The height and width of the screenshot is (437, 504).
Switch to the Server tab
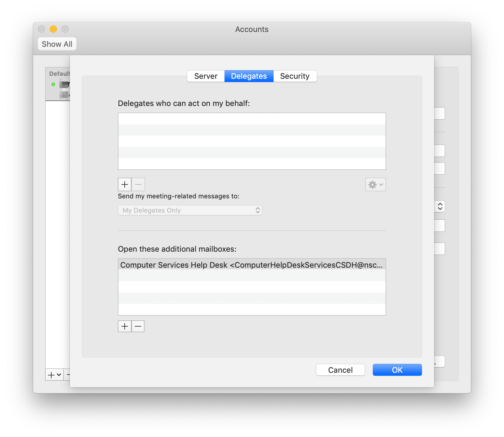tap(206, 76)
